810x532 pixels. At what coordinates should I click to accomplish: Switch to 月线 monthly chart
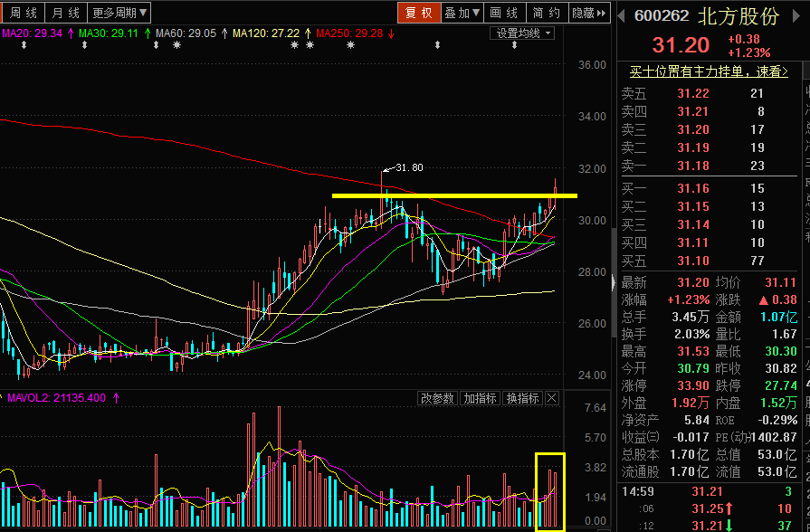pyautogui.click(x=66, y=13)
